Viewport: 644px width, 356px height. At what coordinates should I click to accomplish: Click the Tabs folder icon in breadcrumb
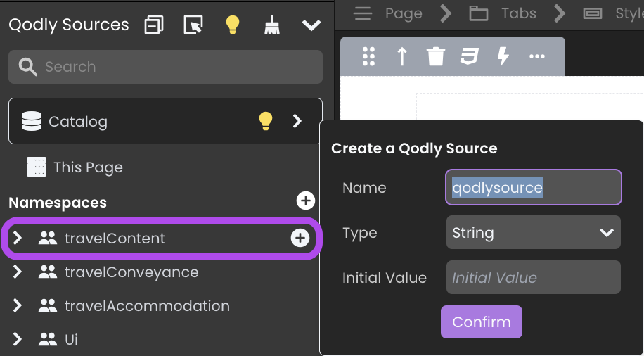click(479, 13)
